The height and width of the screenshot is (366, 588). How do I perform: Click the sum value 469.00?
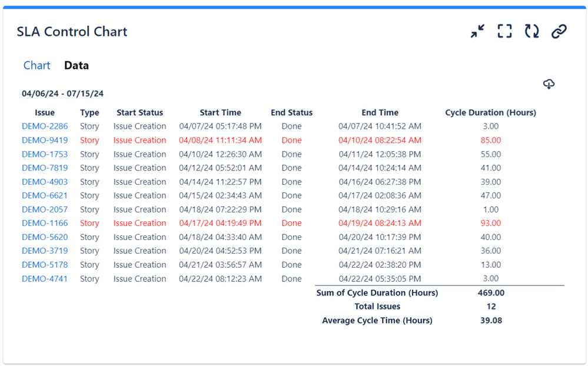[x=491, y=293]
